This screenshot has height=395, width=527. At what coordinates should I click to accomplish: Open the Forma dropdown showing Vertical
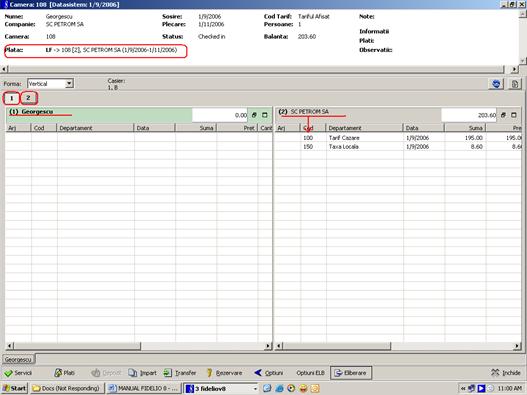pyautogui.click(x=69, y=83)
